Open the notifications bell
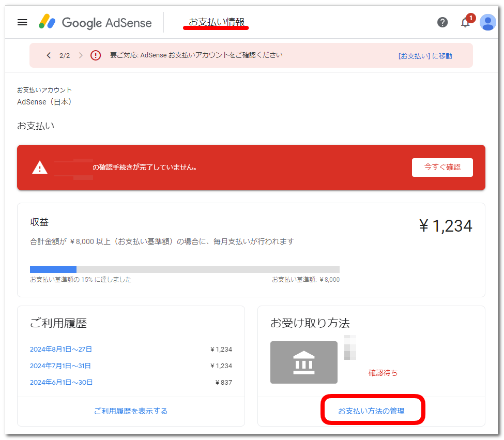The height and width of the screenshot is (440, 504). [x=465, y=22]
